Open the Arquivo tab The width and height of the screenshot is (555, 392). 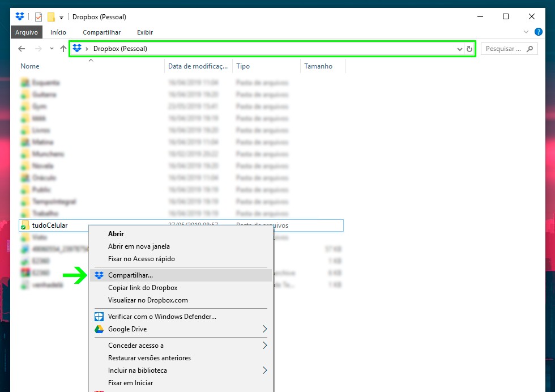click(27, 32)
